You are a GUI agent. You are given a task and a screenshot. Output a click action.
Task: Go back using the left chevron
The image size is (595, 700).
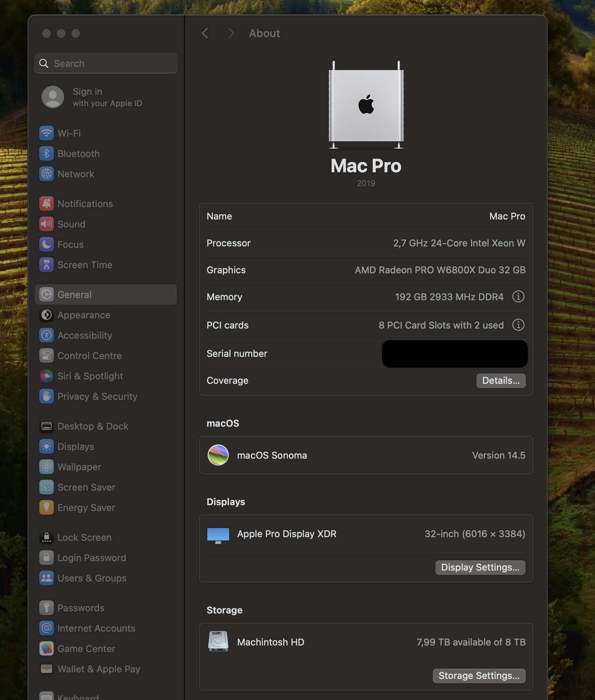tap(205, 33)
